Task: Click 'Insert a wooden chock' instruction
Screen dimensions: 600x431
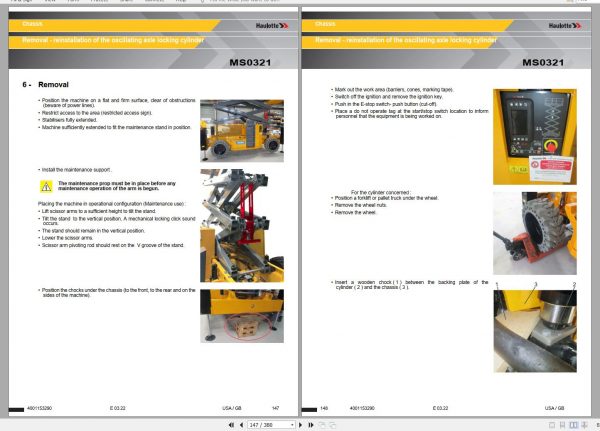Action: [410, 284]
